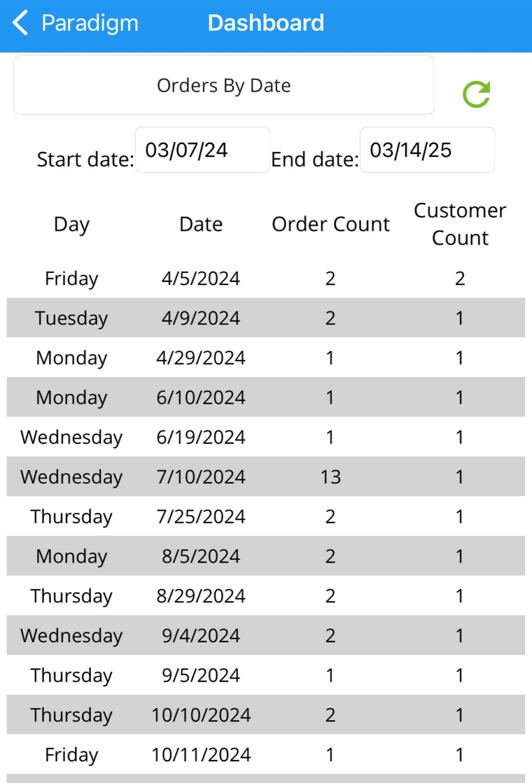Select the Thursday 7/25/2024 row

pos(266,516)
